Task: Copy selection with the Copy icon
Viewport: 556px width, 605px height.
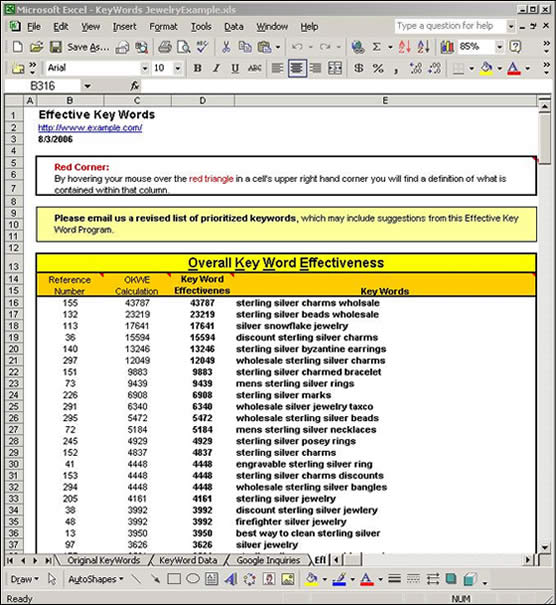Action: [245, 47]
